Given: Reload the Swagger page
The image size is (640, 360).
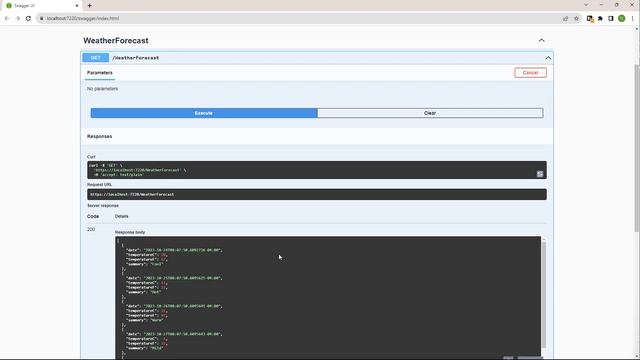Looking at the screenshot, I should (28, 18).
